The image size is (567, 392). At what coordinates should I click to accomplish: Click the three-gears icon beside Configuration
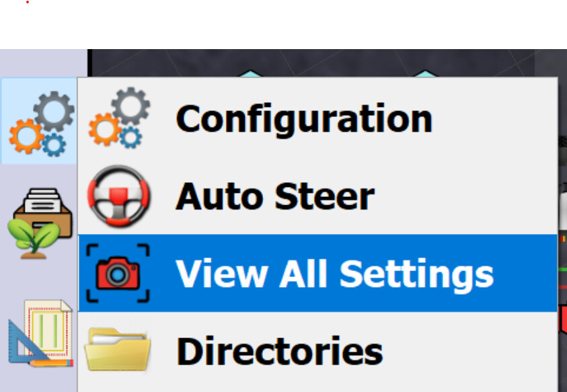[x=119, y=117]
